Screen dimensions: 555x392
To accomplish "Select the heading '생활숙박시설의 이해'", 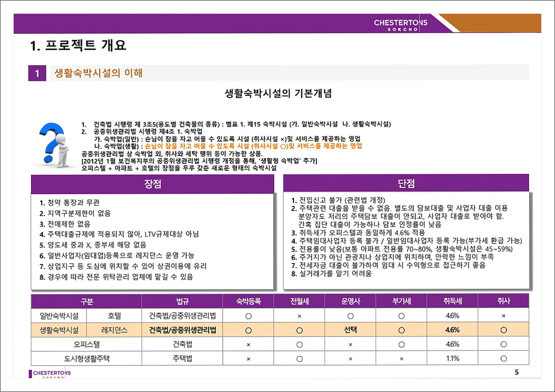I will click(98, 73).
